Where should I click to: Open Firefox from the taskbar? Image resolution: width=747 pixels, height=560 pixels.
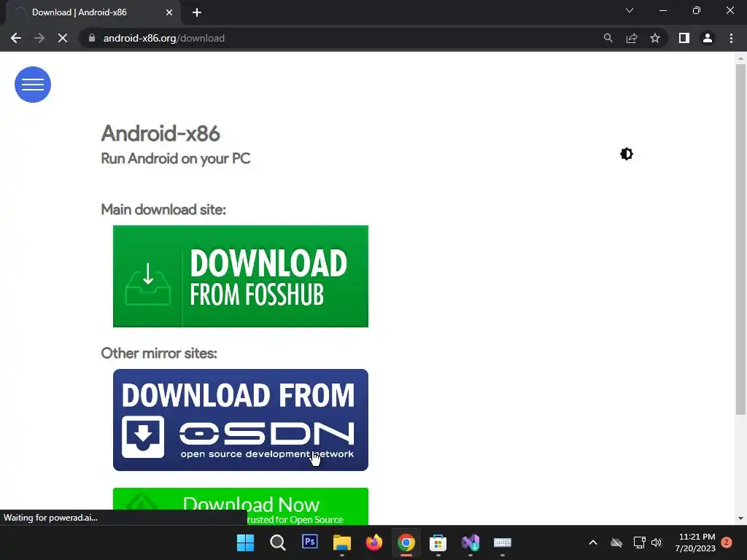click(x=374, y=542)
